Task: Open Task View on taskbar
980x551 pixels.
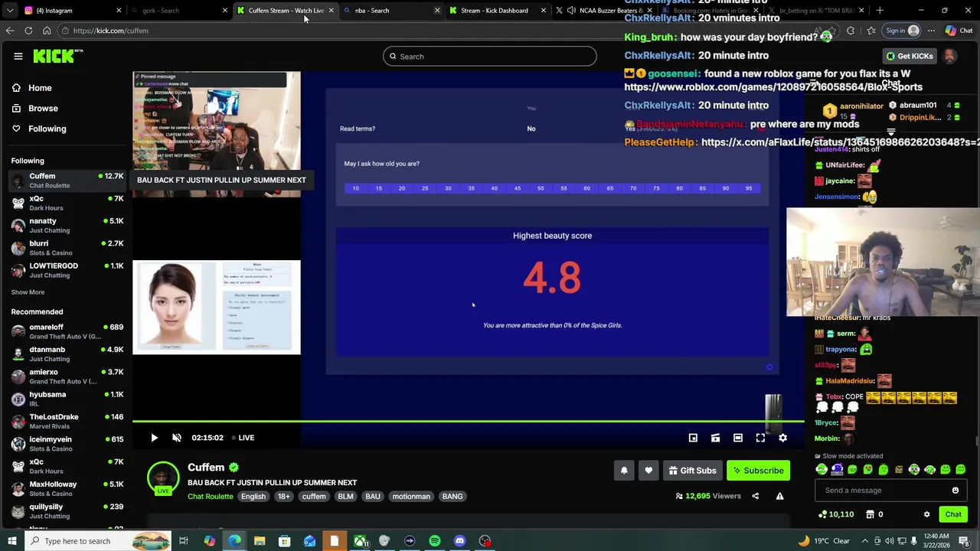Action: click(x=184, y=541)
